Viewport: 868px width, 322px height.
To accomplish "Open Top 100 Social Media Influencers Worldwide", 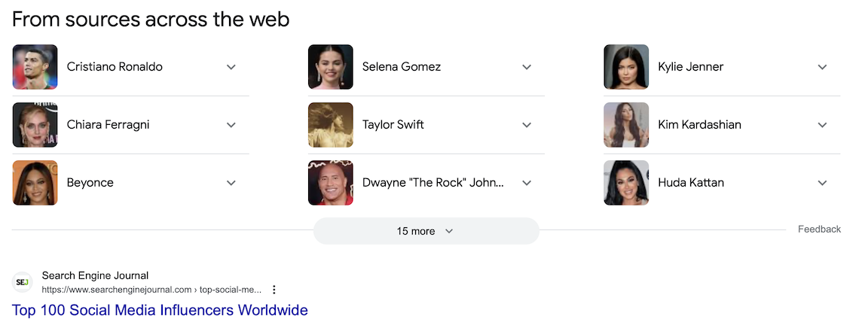I will coord(160,310).
